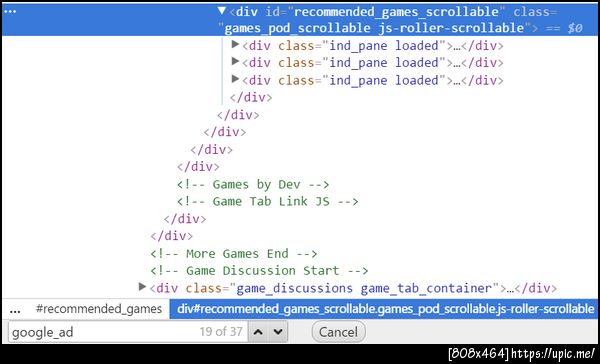Expand the game_discussions game_tab_container div
The image size is (600, 364).
[142, 287]
